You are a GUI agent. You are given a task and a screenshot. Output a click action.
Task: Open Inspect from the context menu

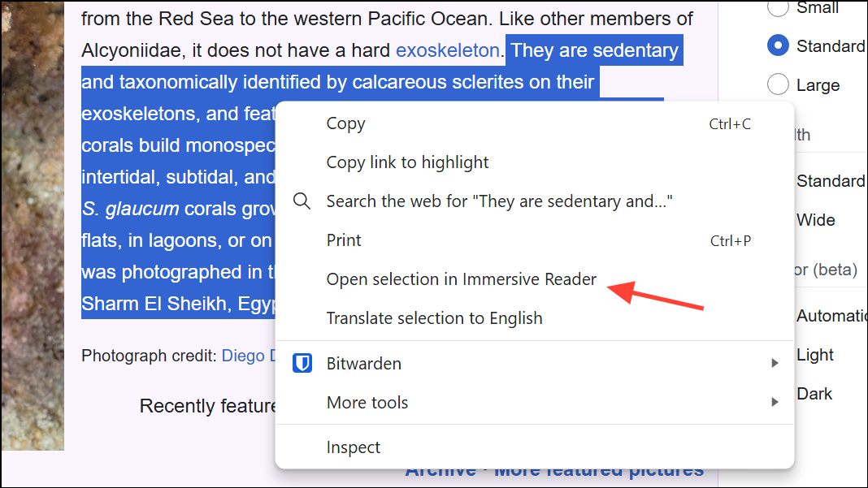click(x=354, y=447)
